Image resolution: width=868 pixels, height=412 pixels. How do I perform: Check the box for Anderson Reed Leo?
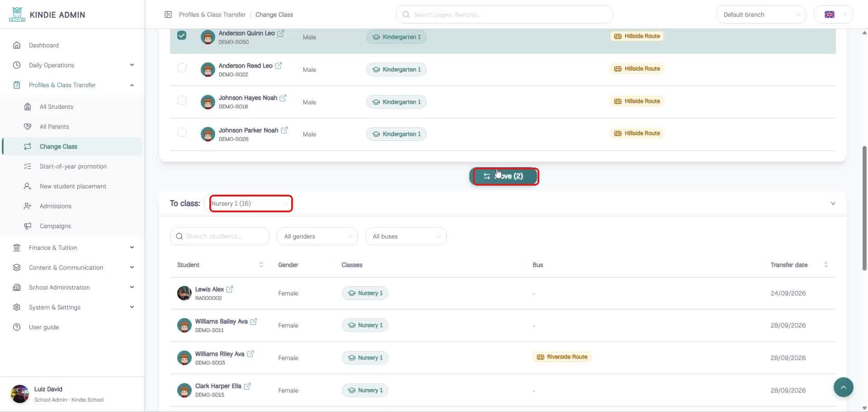(182, 68)
